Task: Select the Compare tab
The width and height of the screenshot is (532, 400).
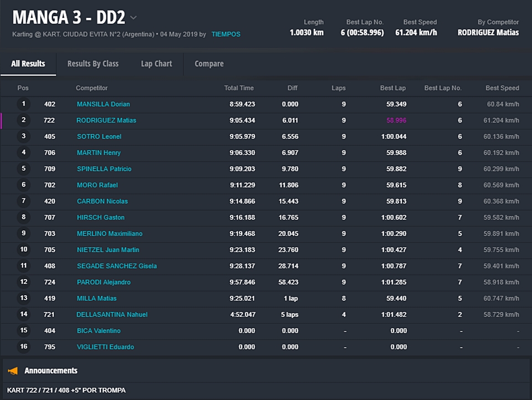Action: [209, 64]
